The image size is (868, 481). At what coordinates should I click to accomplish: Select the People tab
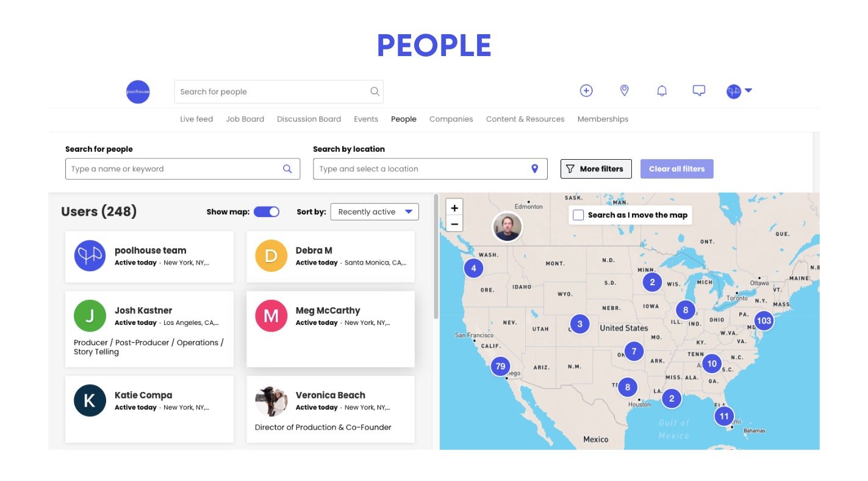tap(404, 119)
